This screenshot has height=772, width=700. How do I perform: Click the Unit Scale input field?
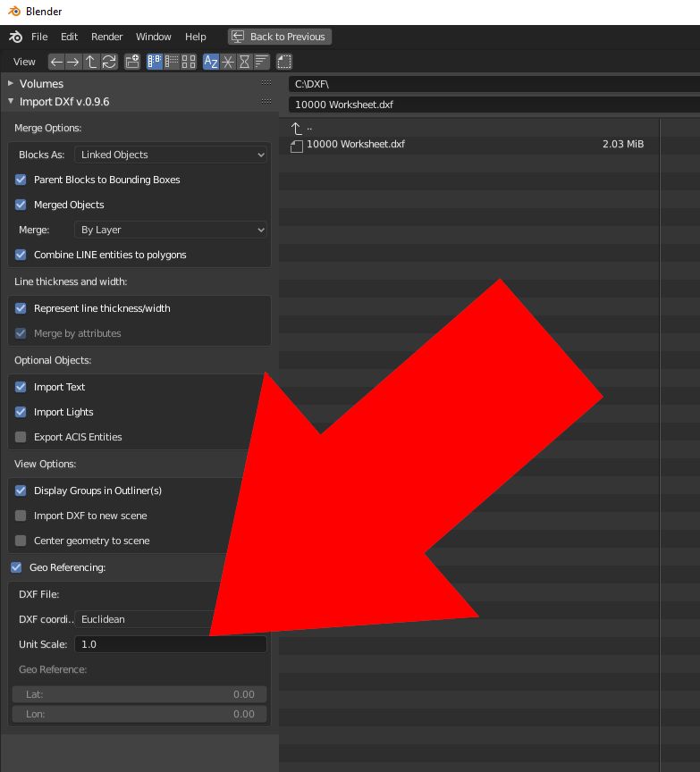[x=171, y=644]
